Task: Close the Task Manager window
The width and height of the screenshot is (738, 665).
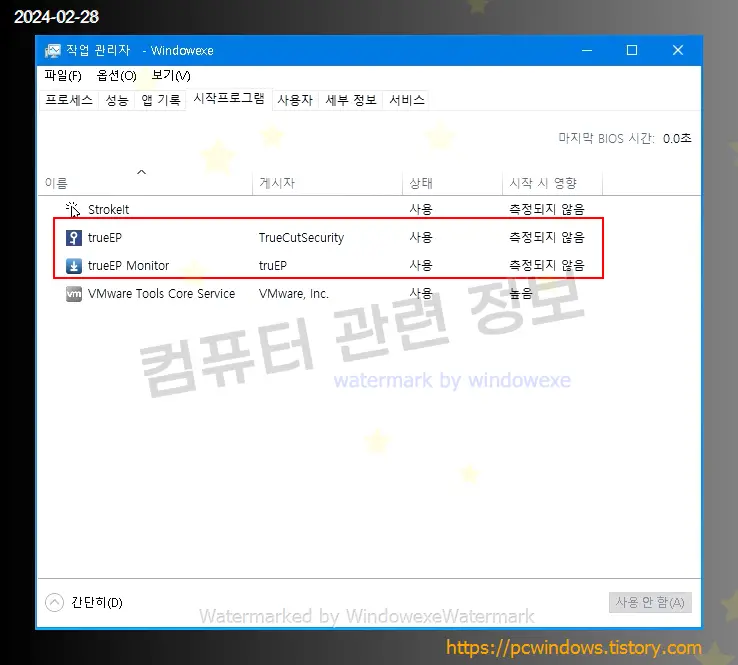Action: [678, 50]
